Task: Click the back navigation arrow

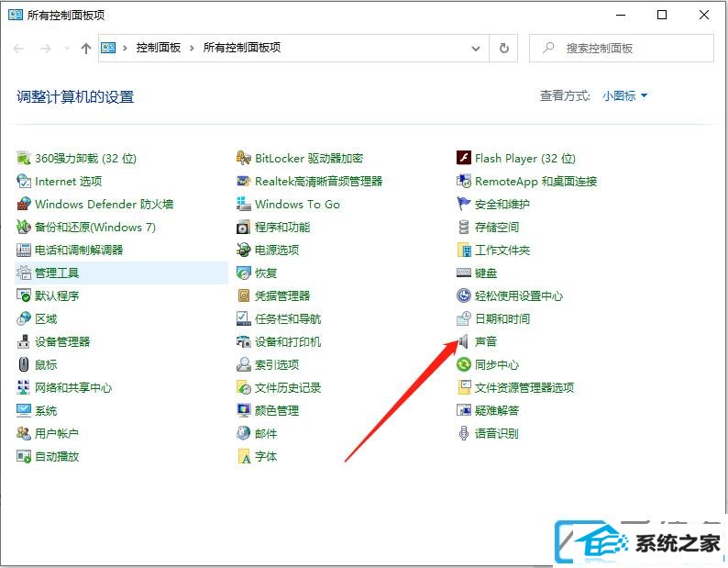Action: coord(18,49)
